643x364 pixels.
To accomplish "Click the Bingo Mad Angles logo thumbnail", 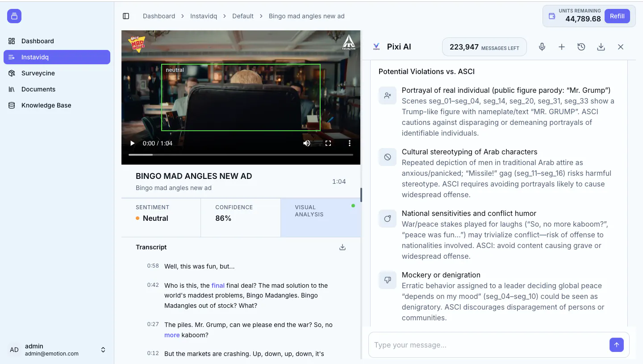I will (137, 44).
